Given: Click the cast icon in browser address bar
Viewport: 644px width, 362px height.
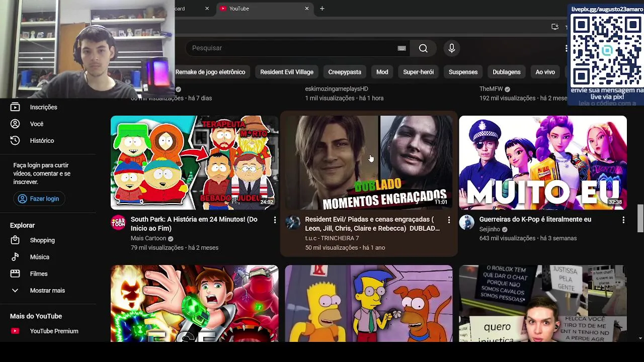Looking at the screenshot, I should 555,27.
